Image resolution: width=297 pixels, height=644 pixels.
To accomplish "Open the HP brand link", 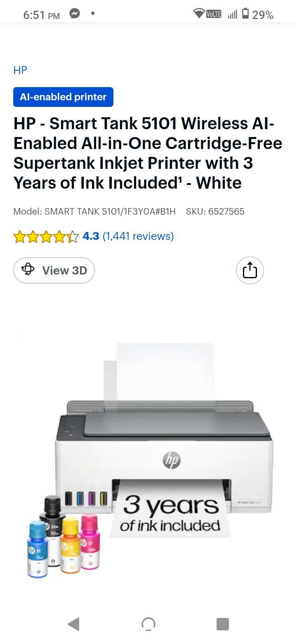I will 20,70.
